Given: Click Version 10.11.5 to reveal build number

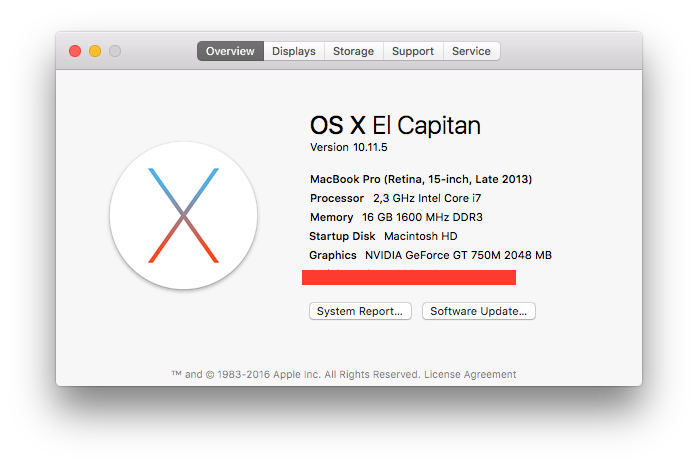Looking at the screenshot, I should (x=348, y=148).
